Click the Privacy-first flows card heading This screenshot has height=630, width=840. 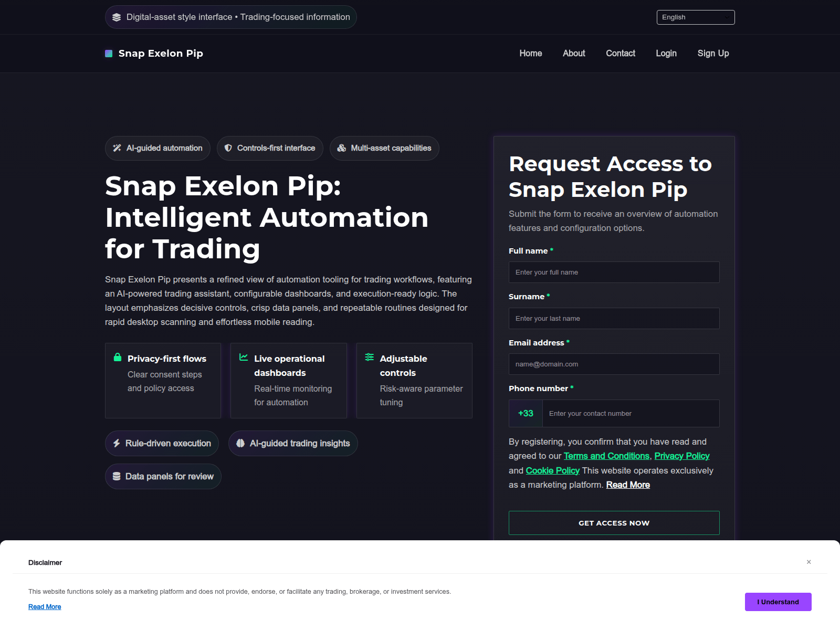click(x=167, y=359)
